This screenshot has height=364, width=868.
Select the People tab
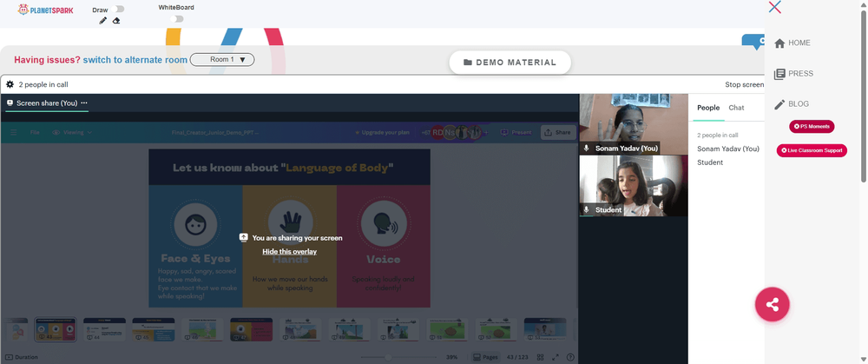tap(708, 108)
